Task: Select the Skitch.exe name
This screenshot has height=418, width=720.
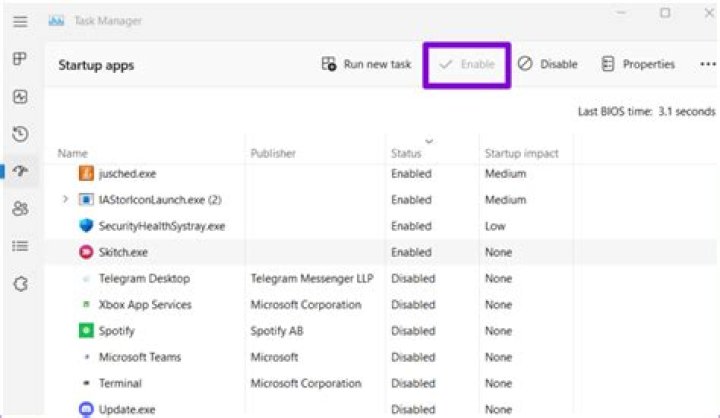Action: 123,252
